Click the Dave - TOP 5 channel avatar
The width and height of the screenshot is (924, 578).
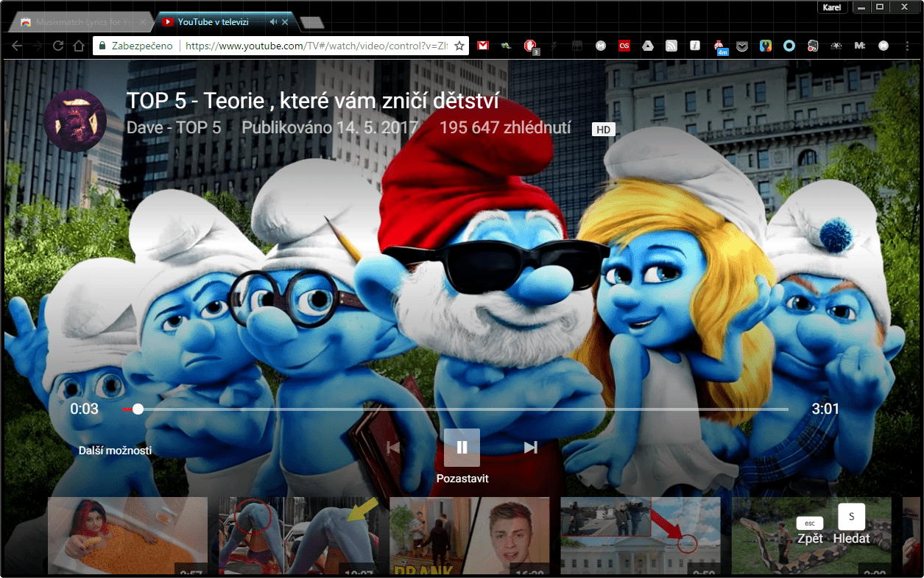click(x=75, y=121)
